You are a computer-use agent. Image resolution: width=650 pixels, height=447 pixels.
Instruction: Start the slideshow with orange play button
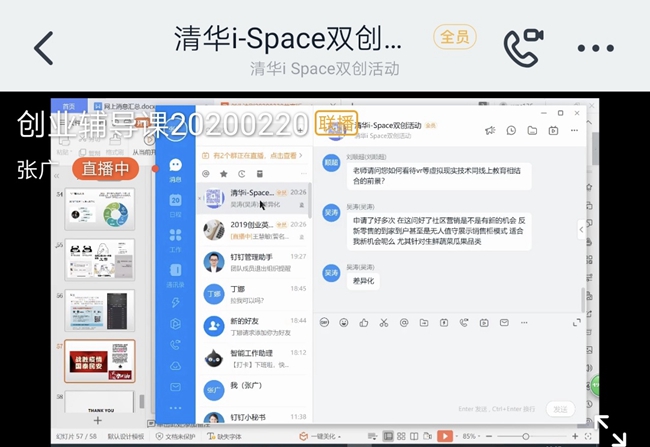(x=445, y=436)
